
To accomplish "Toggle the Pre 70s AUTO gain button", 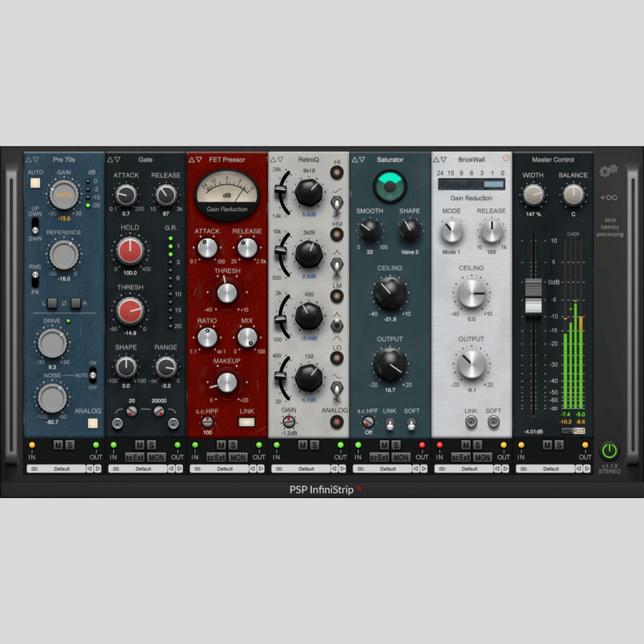I will point(35,183).
